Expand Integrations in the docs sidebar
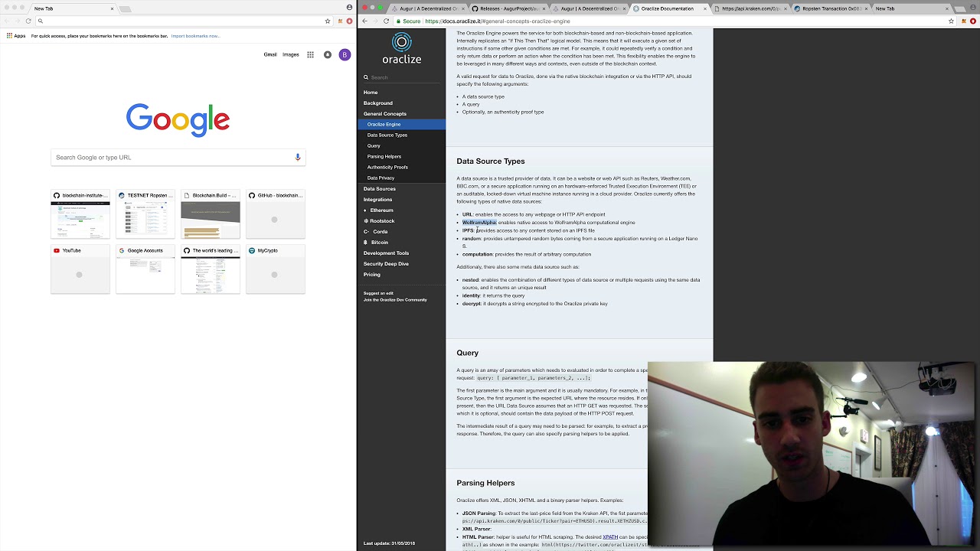This screenshot has width=980, height=551. (x=401, y=199)
